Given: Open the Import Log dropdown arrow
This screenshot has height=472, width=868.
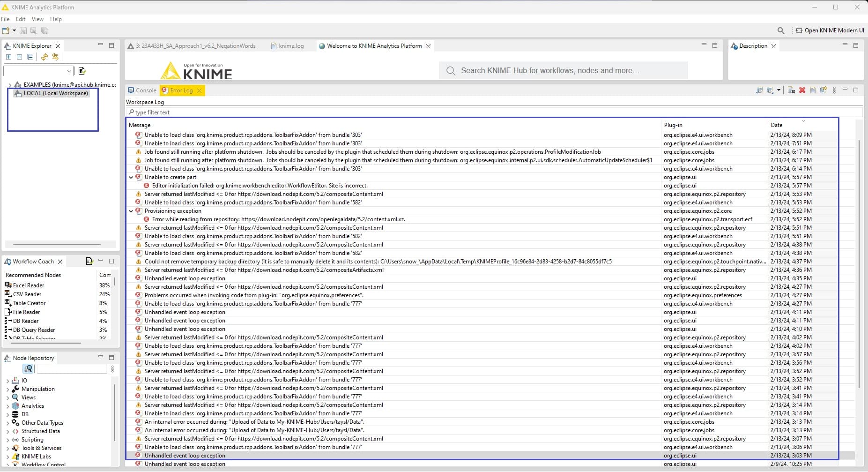Looking at the screenshot, I should click(779, 90).
